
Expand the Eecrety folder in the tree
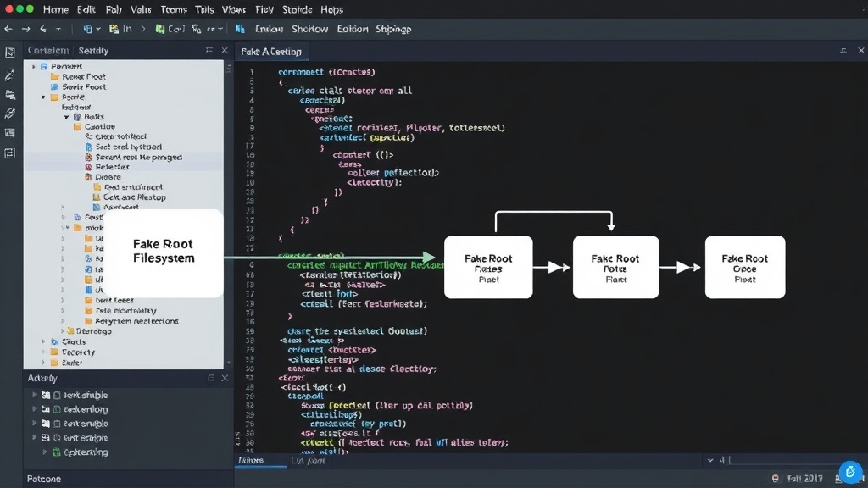(x=43, y=352)
